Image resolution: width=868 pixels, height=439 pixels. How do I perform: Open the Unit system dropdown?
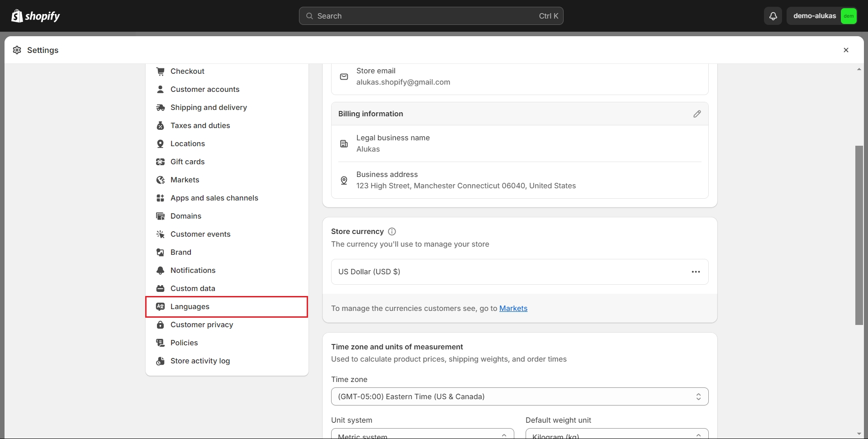click(x=422, y=434)
